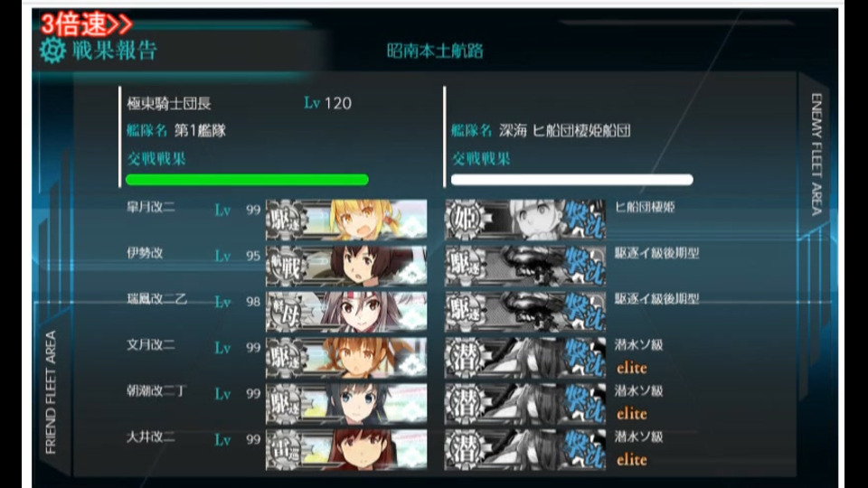Click the 撃沈 stamp on ヒ船団棲姫

point(584,220)
